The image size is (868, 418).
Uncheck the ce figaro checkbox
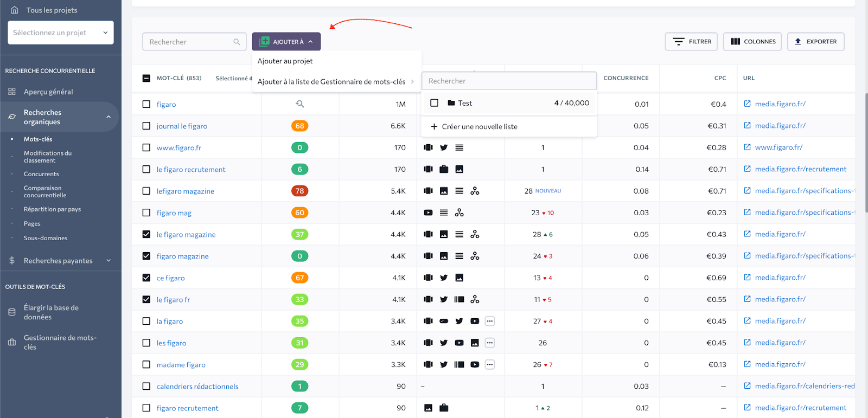click(x=146, y=278)
